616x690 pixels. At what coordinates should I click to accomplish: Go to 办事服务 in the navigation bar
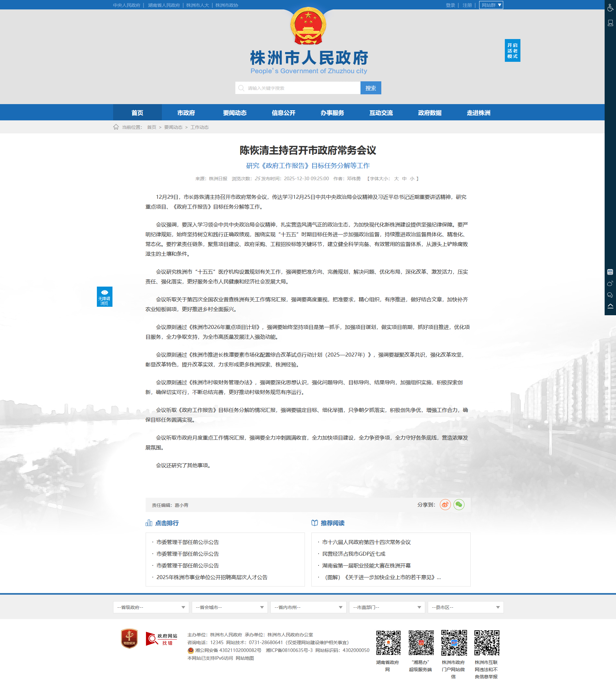click(332, 113)
